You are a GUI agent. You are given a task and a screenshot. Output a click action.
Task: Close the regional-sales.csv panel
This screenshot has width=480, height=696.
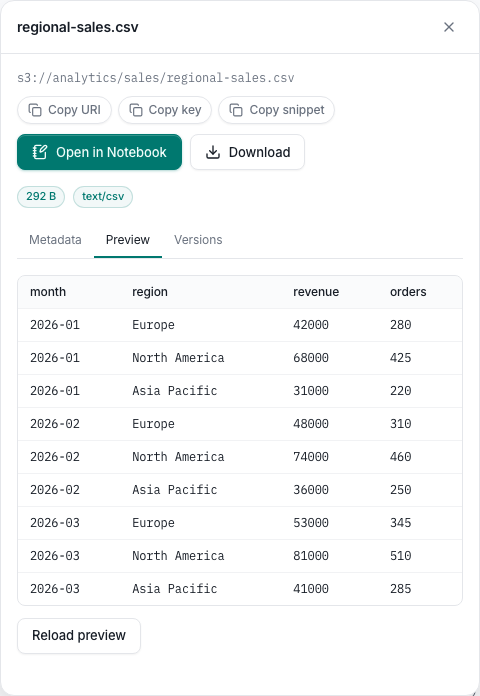click(449, 27)
